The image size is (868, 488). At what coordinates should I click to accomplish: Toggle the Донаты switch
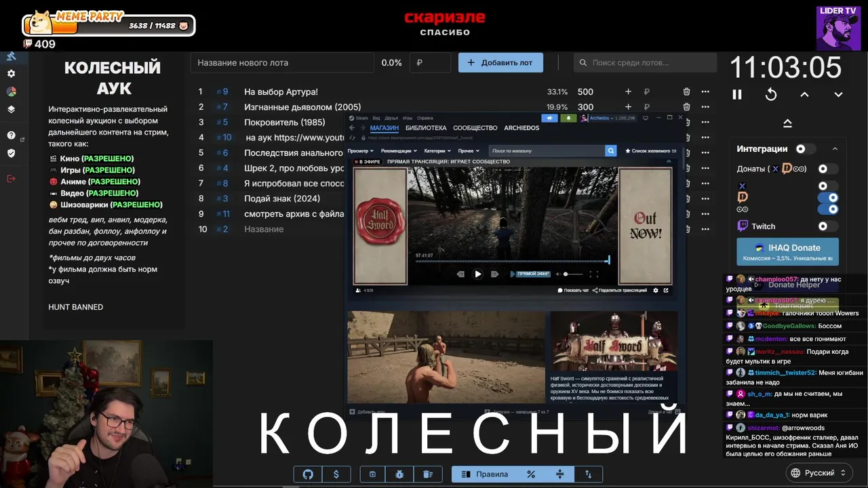pos(827,169)
